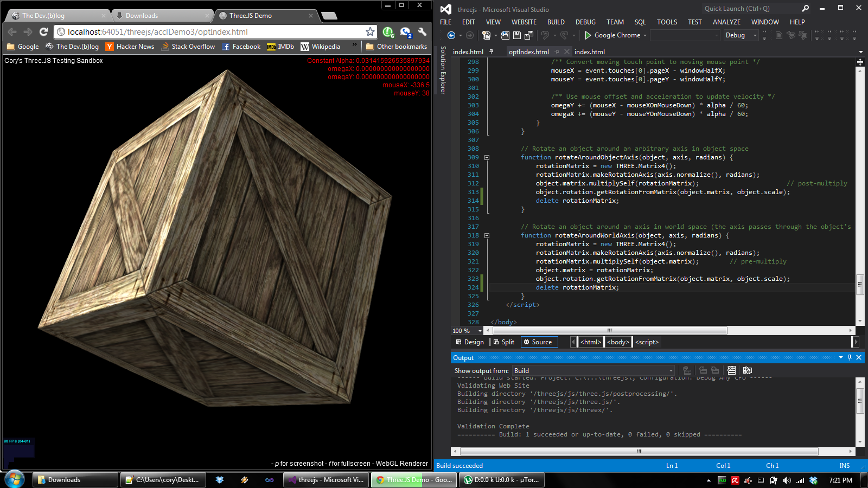This screenshot has height=488, width=868.
Task: Save the current file with the Save icon
Action: coord(517,35)
